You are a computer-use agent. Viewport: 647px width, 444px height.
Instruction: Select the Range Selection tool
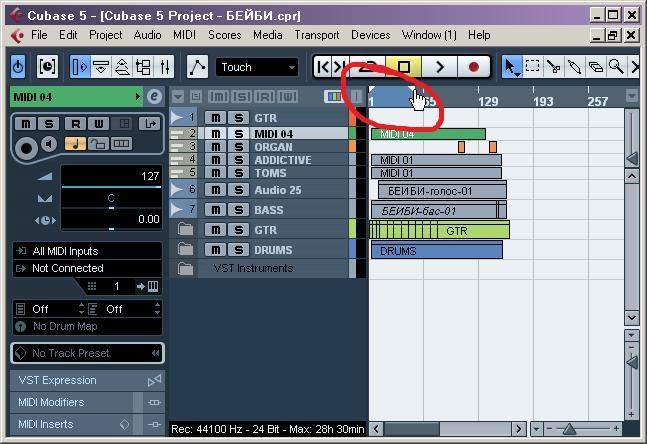532,66
